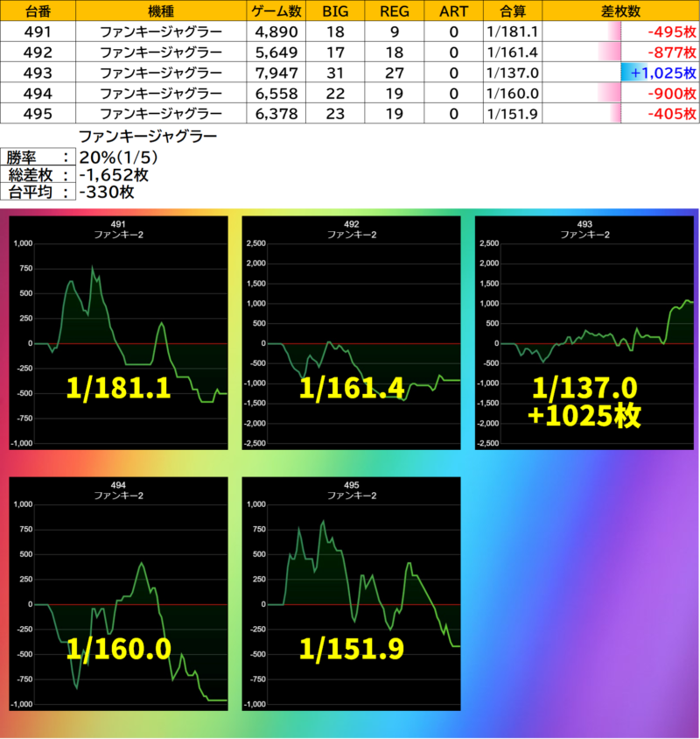
Task: Click the 台番 column header
Action: (x=38, y=11)
